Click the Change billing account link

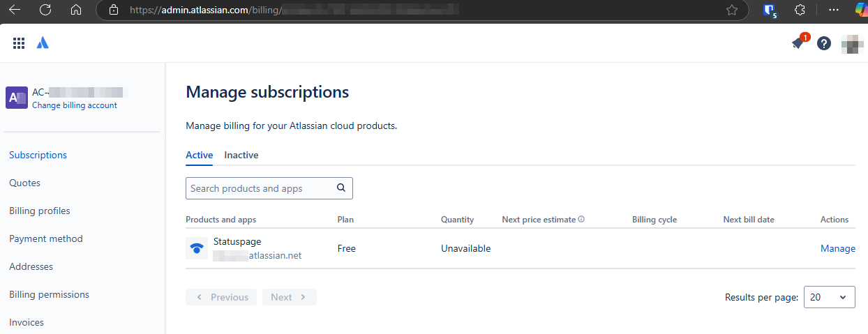pos(75,105)
